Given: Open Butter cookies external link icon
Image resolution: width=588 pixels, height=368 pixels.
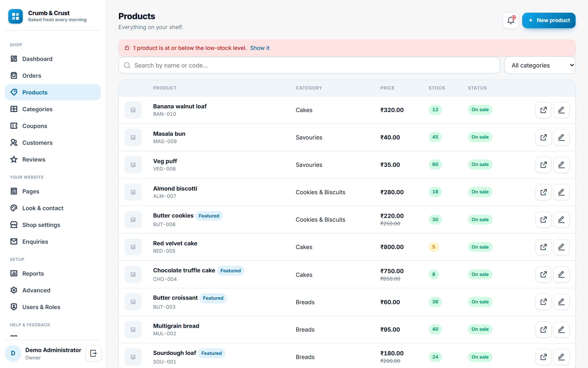Looking at the screenshot, I should [543, 220].
